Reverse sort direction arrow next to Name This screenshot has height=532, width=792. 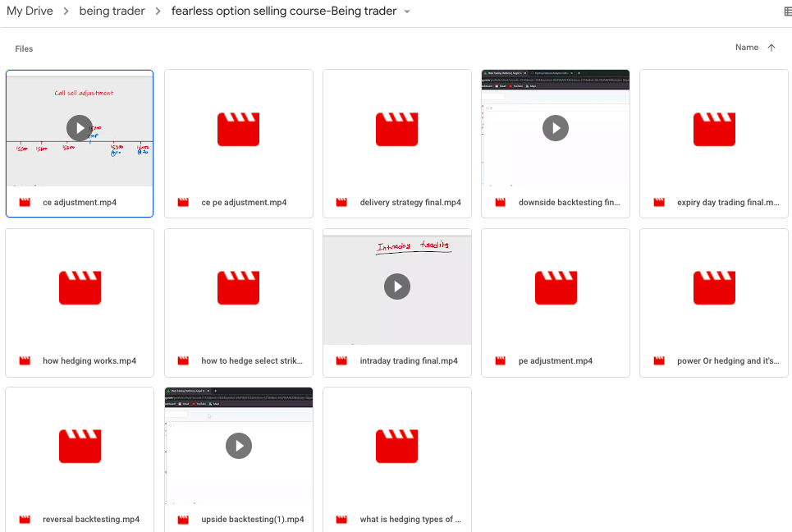771,48
